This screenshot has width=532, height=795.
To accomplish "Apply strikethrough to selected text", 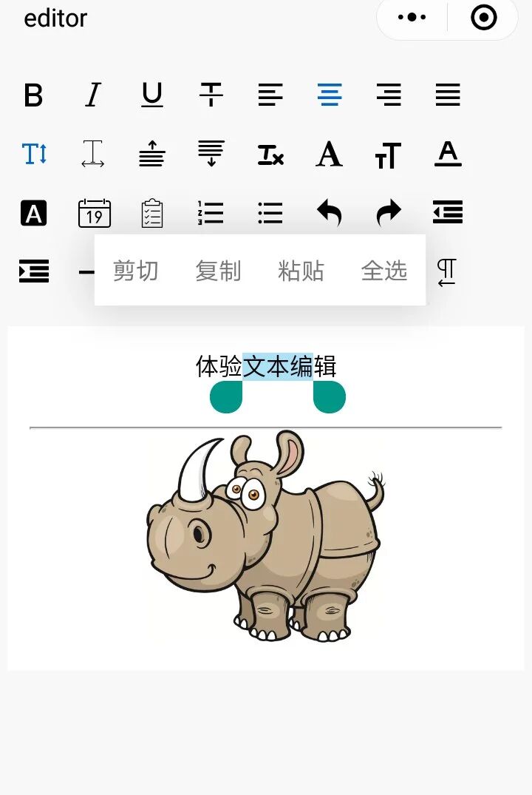I will (x=211, y=95).
